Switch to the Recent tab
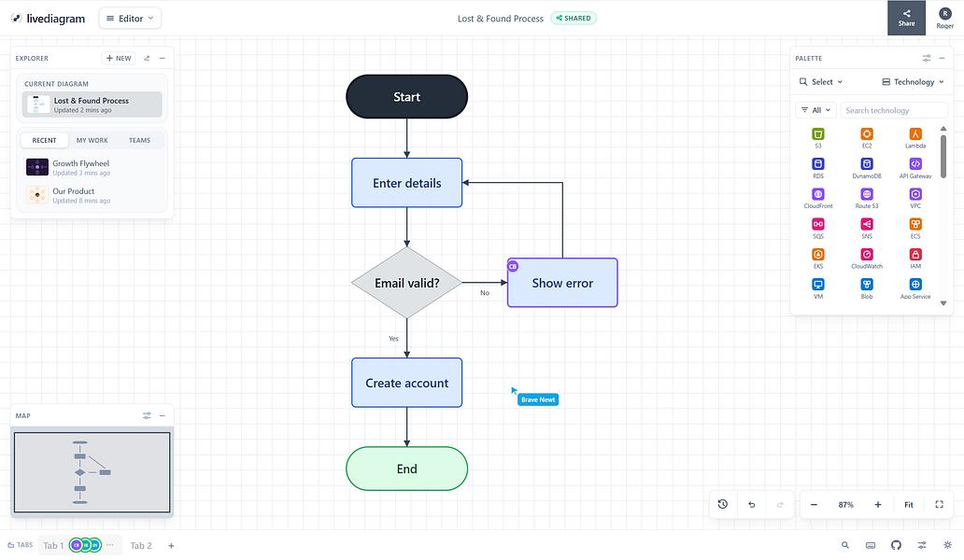This screenshot has height=560, width=964. 44,140
